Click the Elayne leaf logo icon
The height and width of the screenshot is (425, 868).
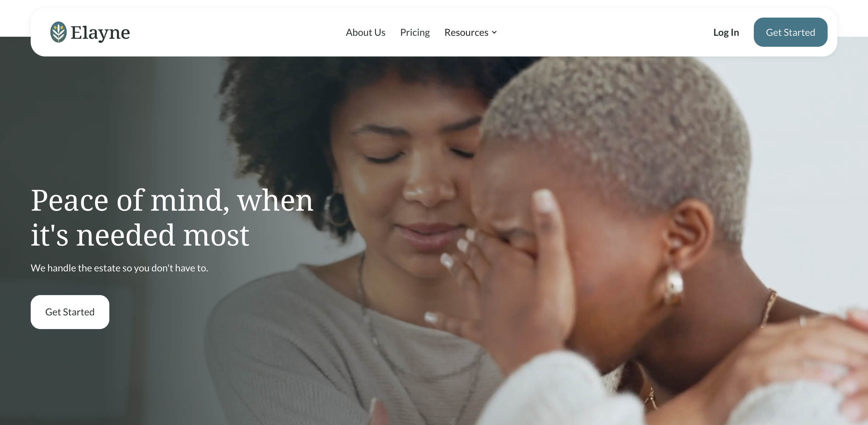[x=58, y=32]
